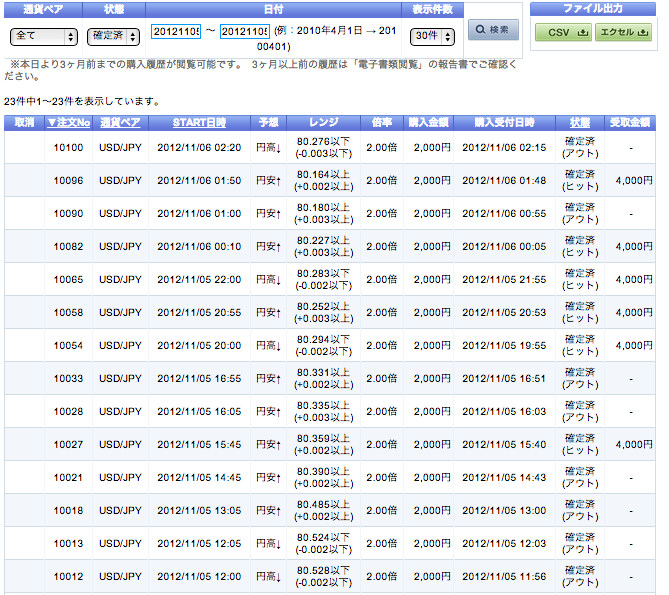The height and width of the screenshot is (595, 669).
Task: Sort by 注文No column header
Action: click(69, 123)
